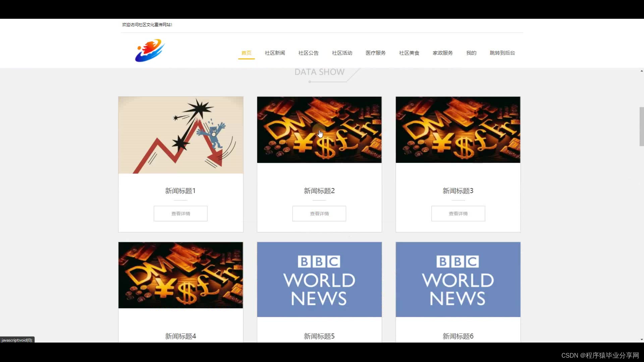The height and width of the screenshot is (362, 644).
Task: Click the scrollbar up arrow
Action: coord(641,71)
